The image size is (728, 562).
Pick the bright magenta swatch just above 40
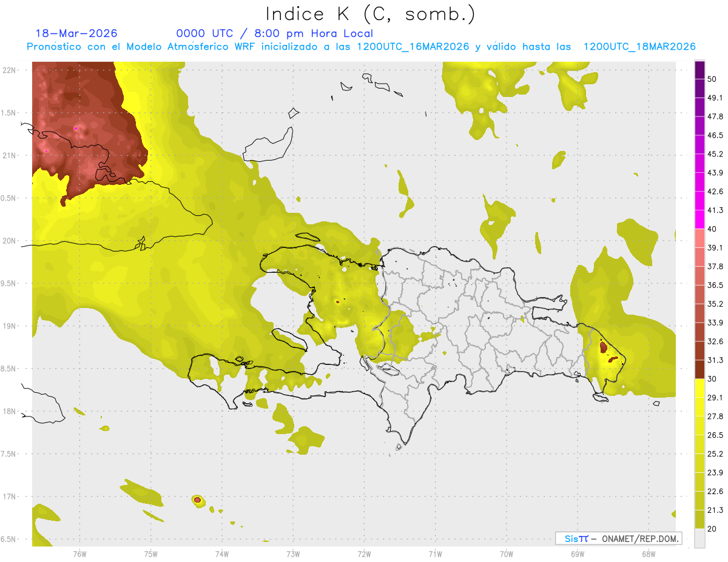pyautogui.click(x=699, y=220)
